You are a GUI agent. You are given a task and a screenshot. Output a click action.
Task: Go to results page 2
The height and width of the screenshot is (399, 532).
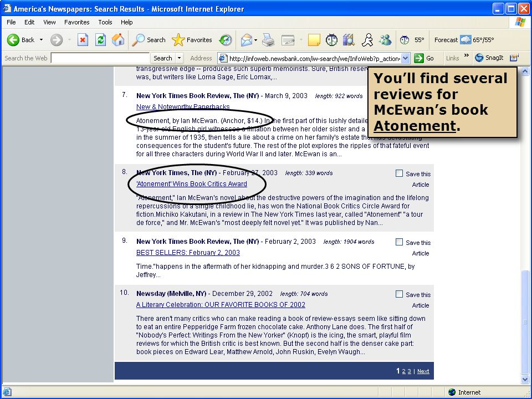[404, 371]
